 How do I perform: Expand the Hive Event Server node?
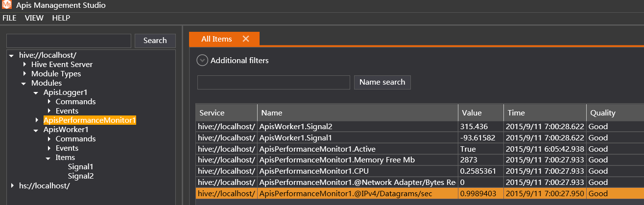click(24, 65)
